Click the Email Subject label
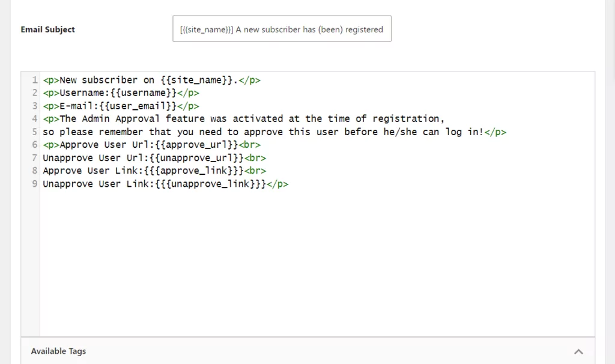615x364 pixels. pos(47,29)
